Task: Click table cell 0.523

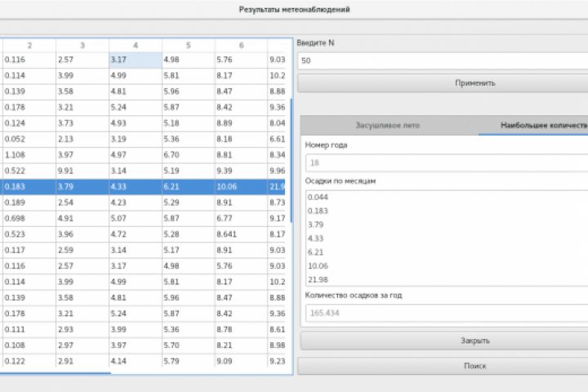Action: click(x=29, y=234)
